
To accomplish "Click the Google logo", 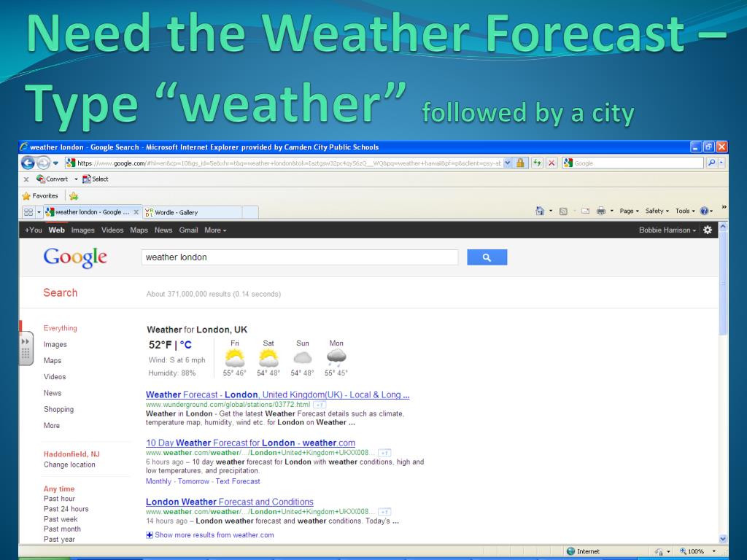I will (x=75, y=257).
